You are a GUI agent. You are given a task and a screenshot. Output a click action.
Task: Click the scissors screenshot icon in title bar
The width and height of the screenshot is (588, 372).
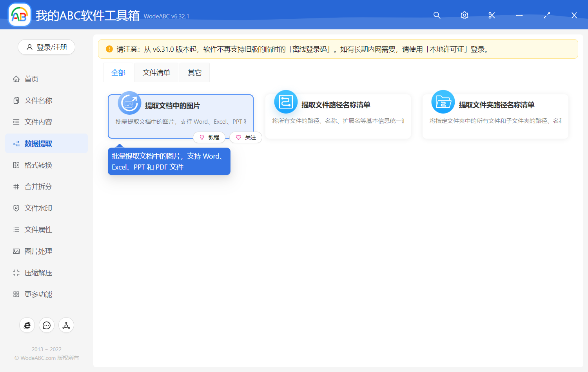492,15
